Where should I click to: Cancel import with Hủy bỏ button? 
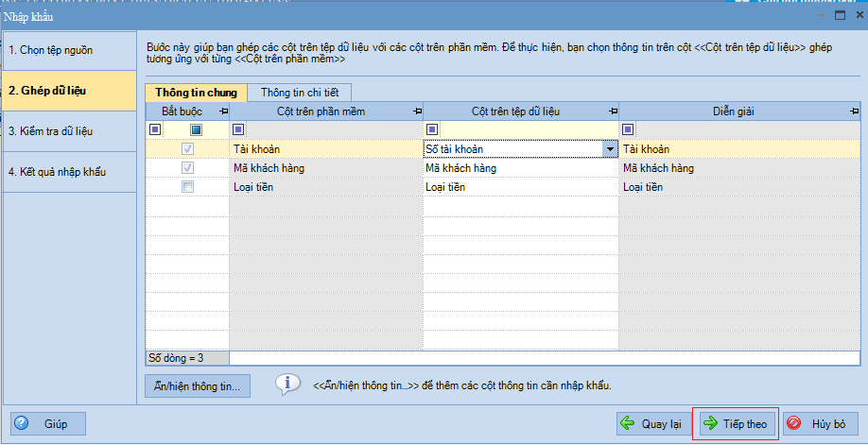[821, 424]
